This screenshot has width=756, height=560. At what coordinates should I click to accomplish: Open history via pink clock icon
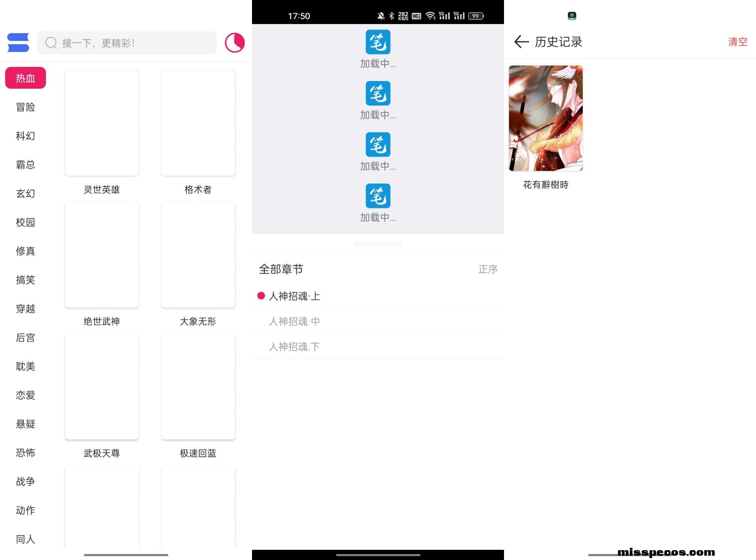235,43
